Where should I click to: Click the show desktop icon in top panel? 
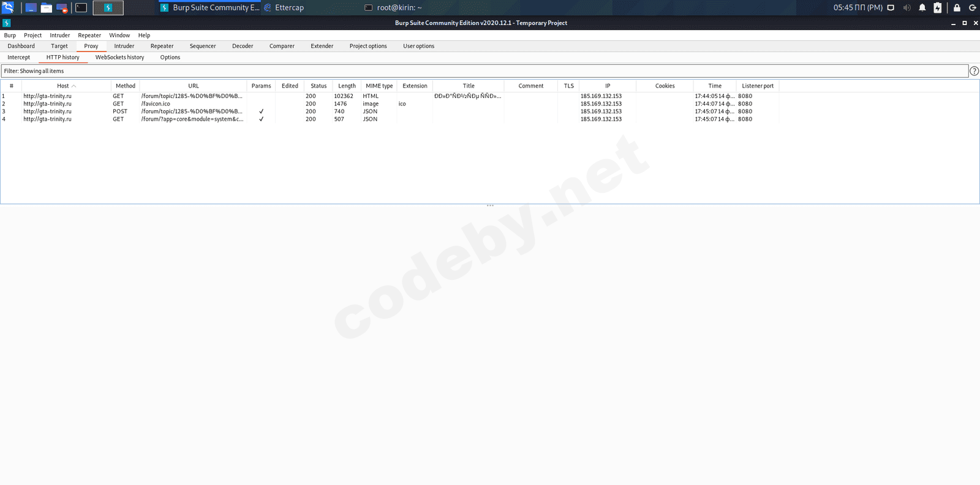(x=31, y=8)
